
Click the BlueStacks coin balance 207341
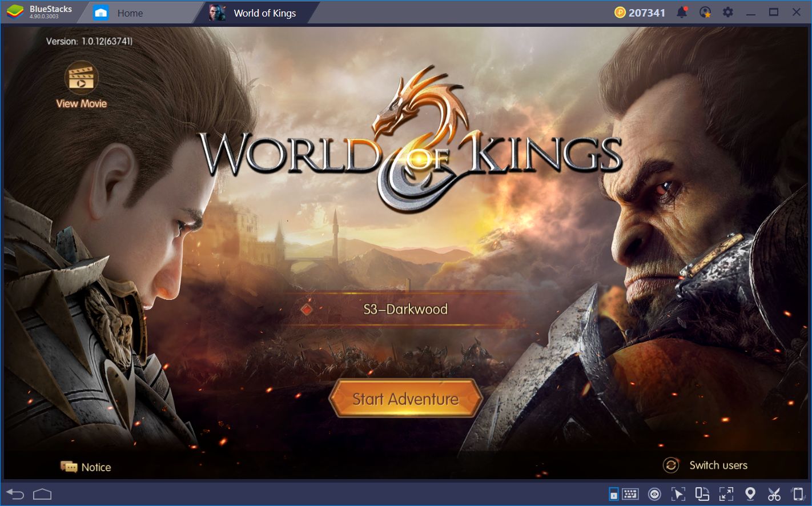640,13
